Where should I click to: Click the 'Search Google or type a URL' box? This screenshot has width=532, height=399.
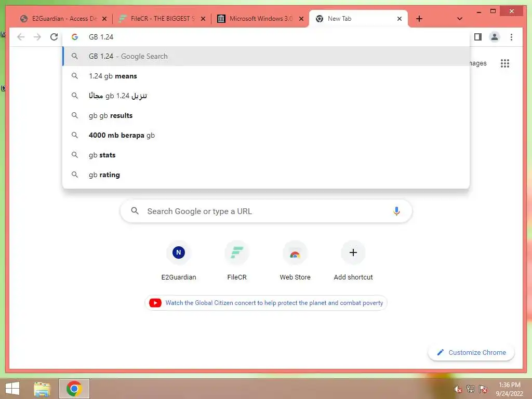click(x=266, y=211)
